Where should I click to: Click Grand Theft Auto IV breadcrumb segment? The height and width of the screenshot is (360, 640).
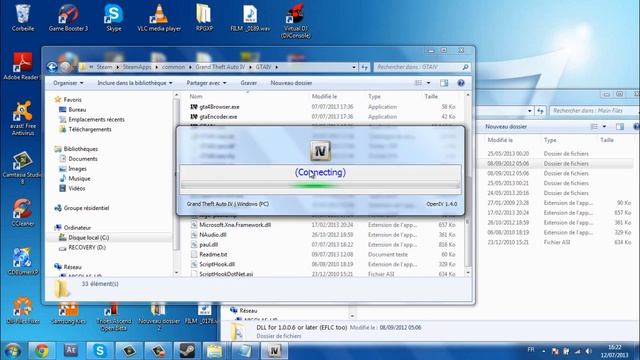tap(220, 67)
